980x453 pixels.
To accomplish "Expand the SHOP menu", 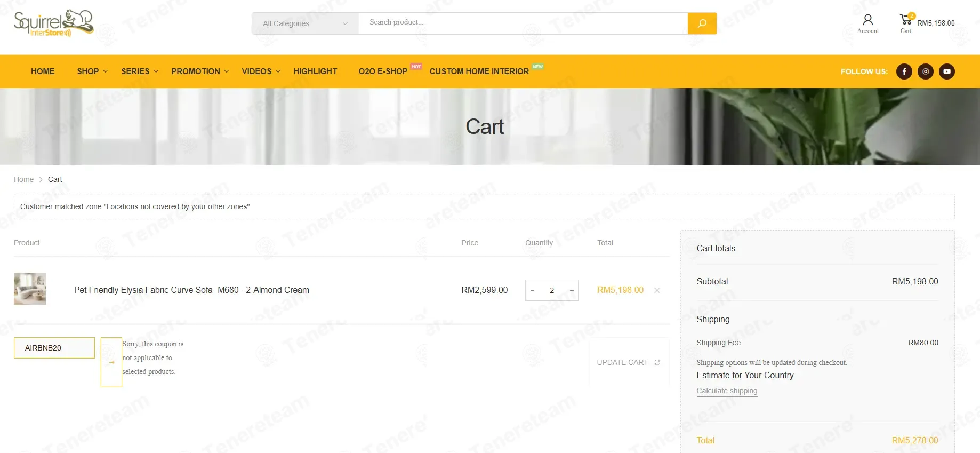I will [92, 71].
